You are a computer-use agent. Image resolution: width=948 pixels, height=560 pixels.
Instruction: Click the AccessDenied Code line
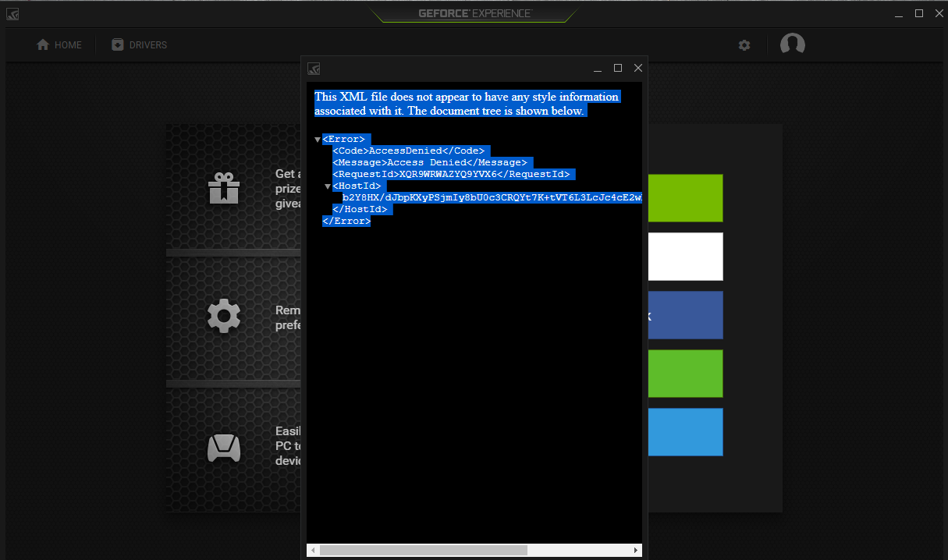point(409,151)
